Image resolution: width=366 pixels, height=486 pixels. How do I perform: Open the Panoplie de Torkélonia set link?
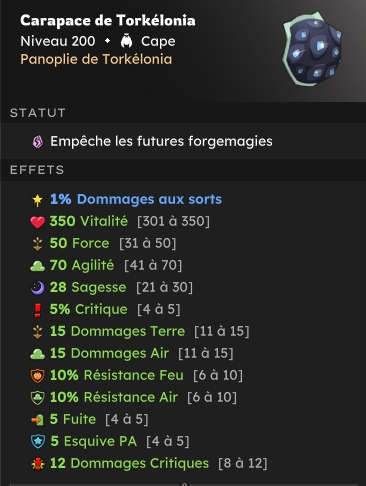96,59
